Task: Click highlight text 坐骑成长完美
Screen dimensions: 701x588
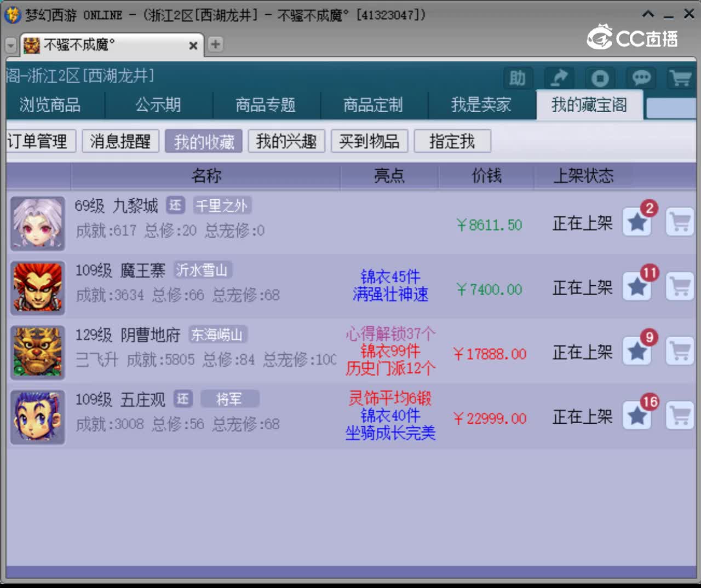Action: [390, 434]
